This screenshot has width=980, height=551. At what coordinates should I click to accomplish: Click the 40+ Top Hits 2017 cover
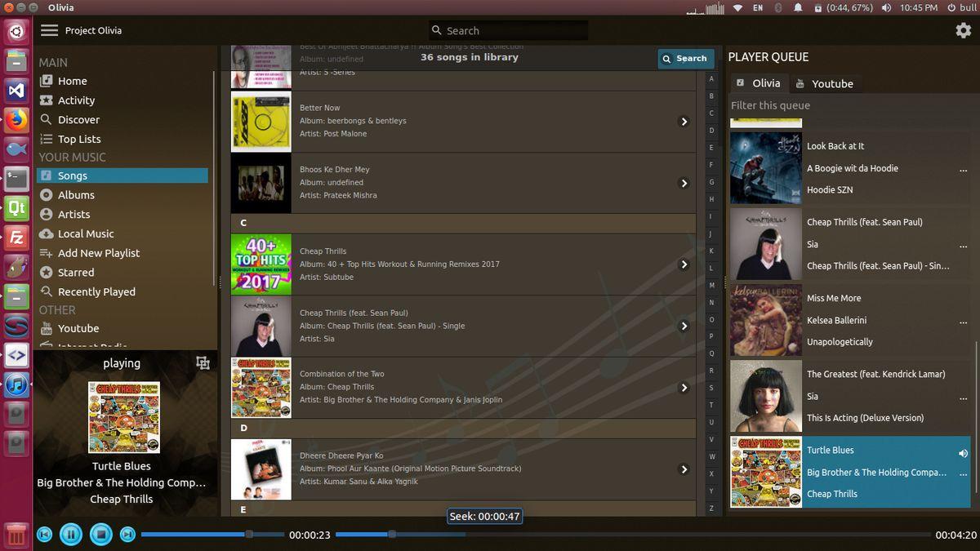pyautogui.click(x=261, y=264)
